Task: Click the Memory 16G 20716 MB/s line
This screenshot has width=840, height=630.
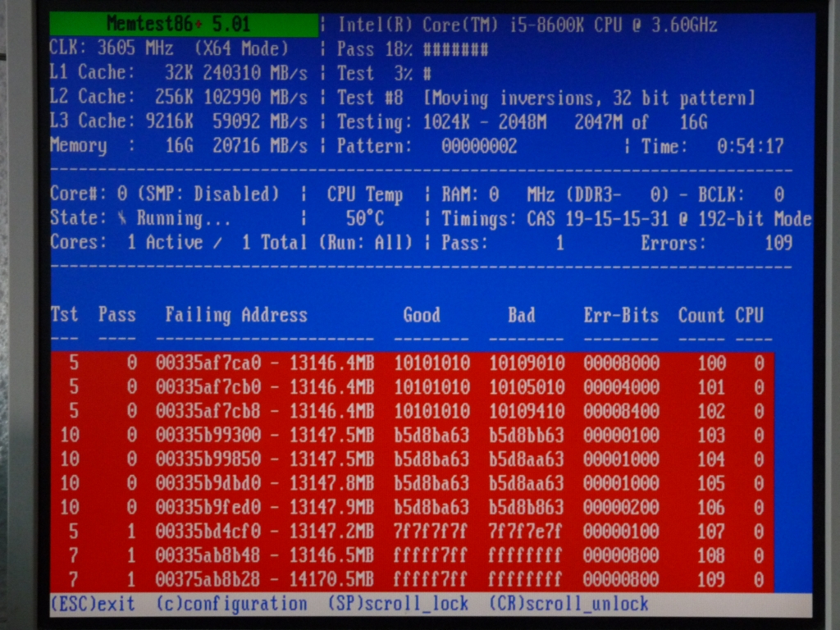Action: (178, 145)
